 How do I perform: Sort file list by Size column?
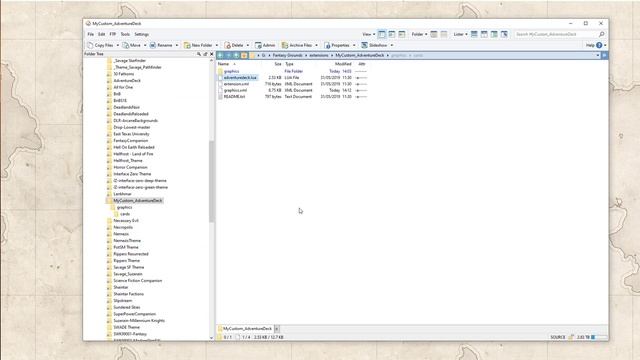pos(278,64)
